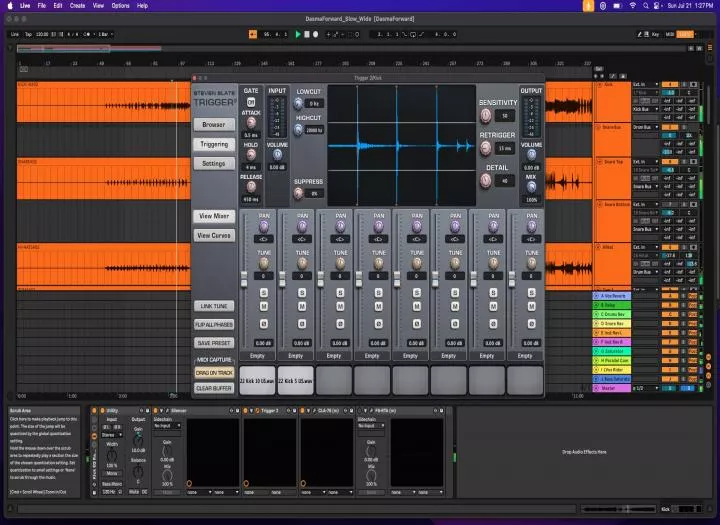Enable the FB-HTA device activator
This screenshot has height=525, width=720.
[360, 411]
